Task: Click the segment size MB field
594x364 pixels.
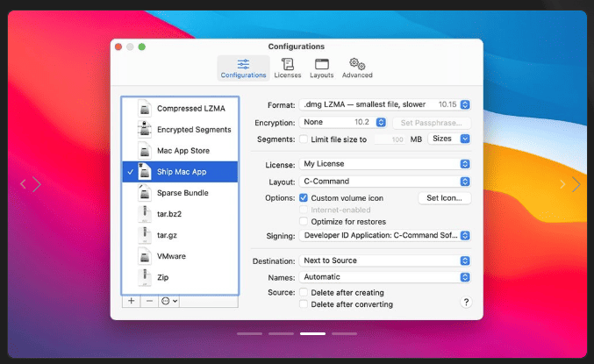Action: tap(390, 139)
